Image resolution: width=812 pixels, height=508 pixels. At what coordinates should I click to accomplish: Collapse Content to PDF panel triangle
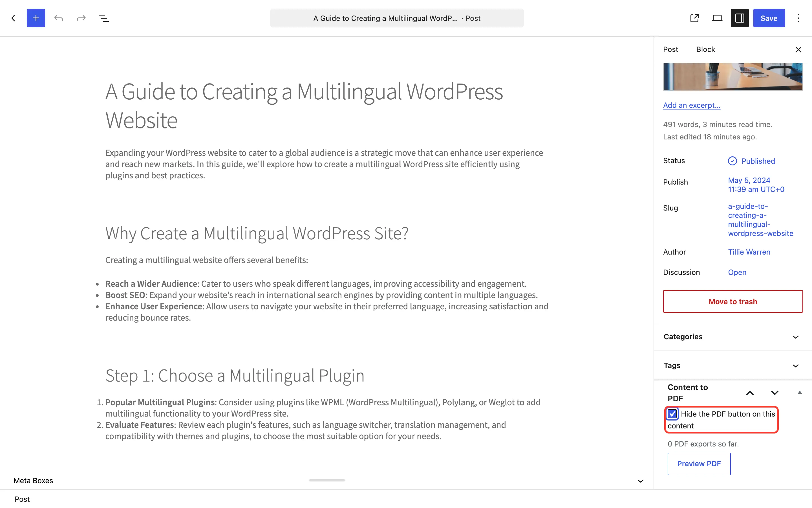click(x=800, y=392)
